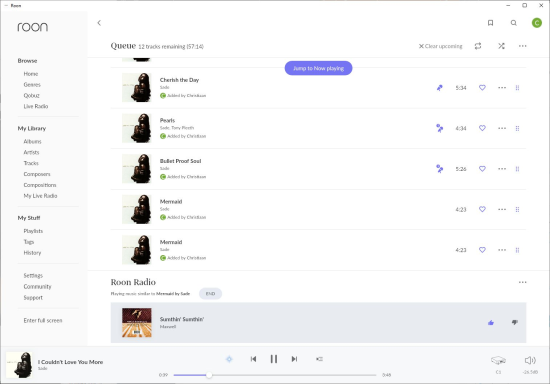This screenshot has width=550, height=384.
Task: Open the search magnifier icon
Action: pyautogui.click(x=514, y=23)
